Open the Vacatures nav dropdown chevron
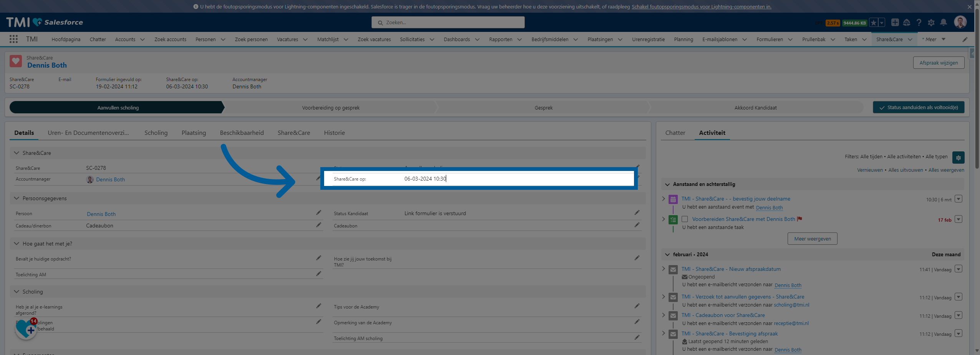This screenshot has height=355, width=980. coord(305,40)
